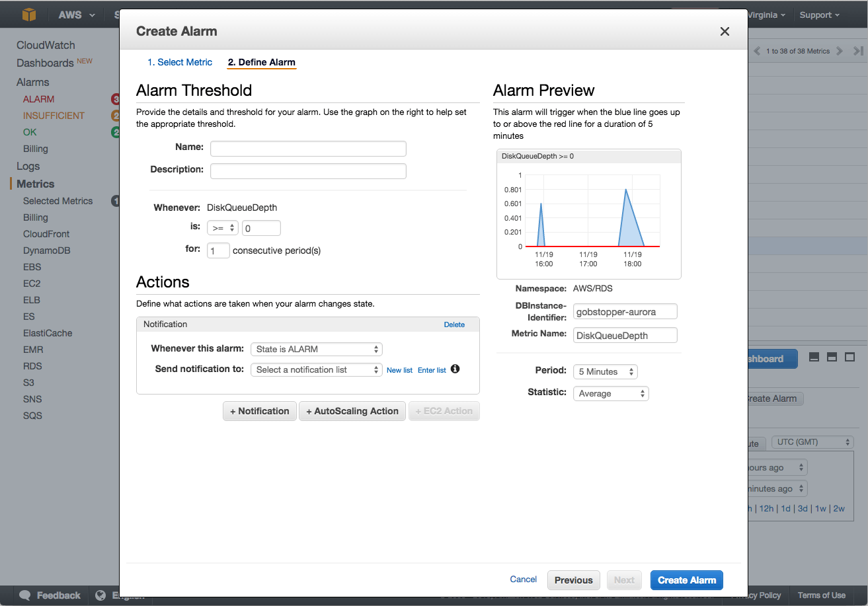
Task: Open the comparison operator >= dropdown
Action: (x=222, y=228)
